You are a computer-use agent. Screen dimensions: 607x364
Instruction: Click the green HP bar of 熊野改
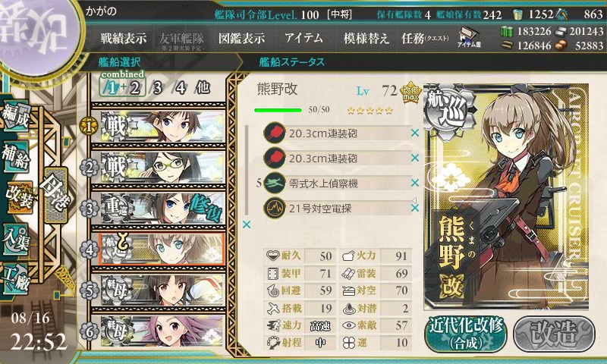278,110
